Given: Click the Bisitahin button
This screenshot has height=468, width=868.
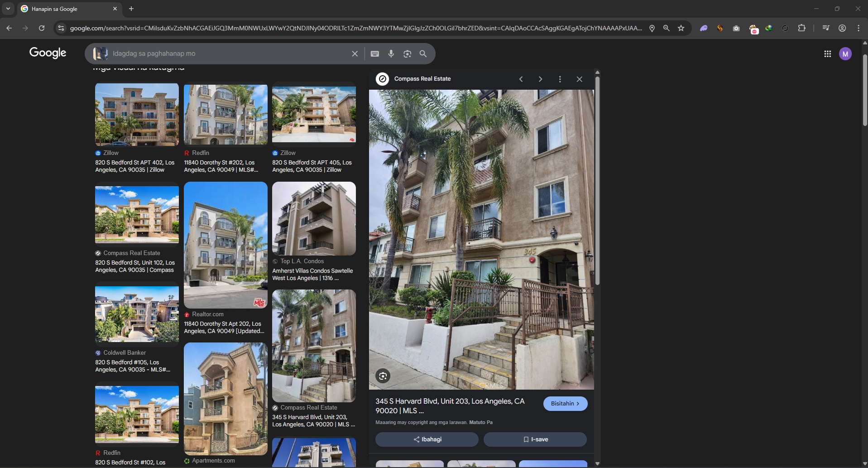Looking at the screenshot, I should [565, 404].
